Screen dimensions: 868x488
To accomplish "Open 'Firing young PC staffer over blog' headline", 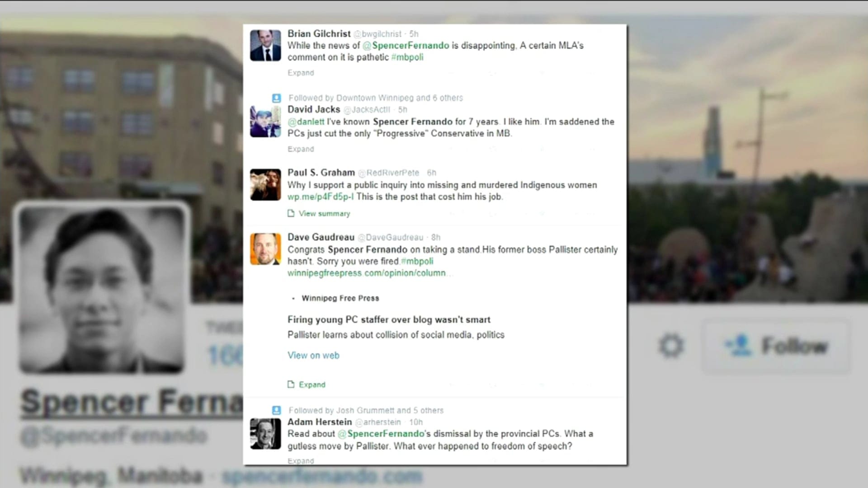I will pos(389,319).
